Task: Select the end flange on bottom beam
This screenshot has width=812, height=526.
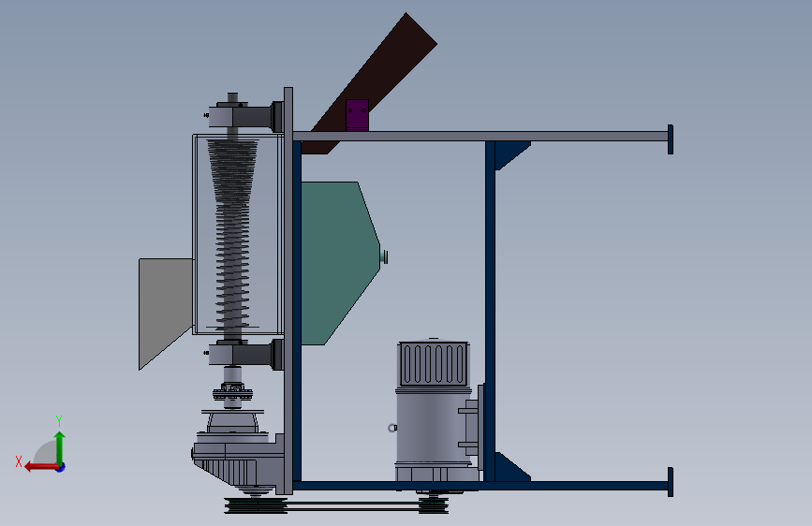Action: (x=670, y=482)
